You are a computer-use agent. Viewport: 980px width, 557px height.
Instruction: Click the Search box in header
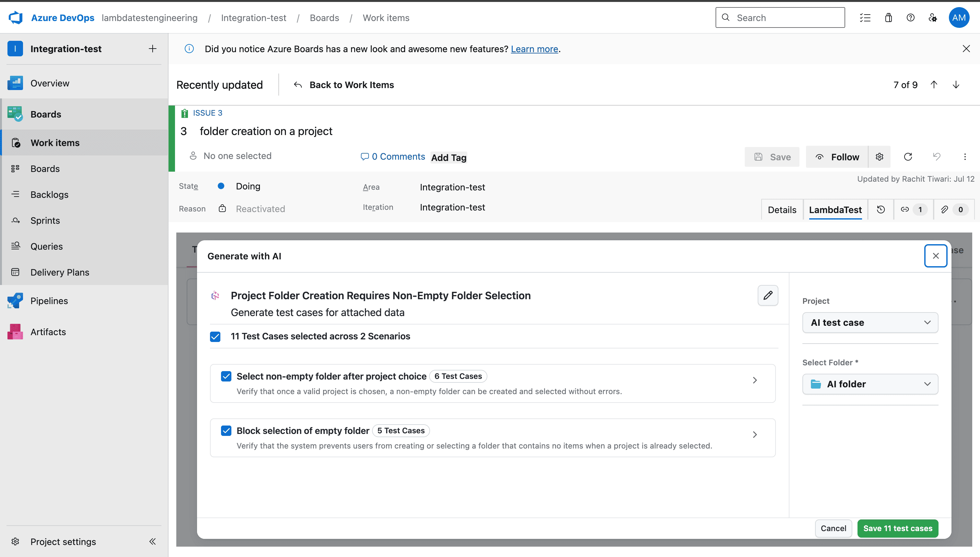780,17
